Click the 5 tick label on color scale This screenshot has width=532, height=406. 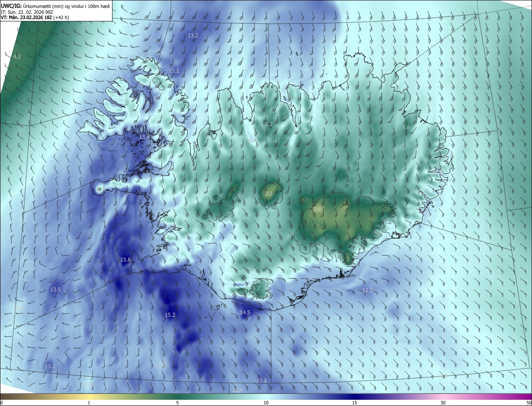click(x=177, y=403)
